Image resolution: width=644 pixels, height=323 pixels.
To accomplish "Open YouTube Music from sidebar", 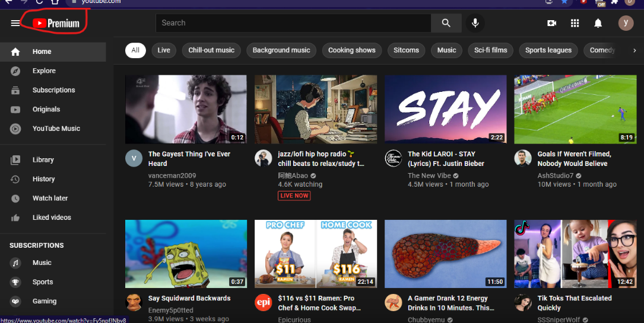I will coord(53,129).
